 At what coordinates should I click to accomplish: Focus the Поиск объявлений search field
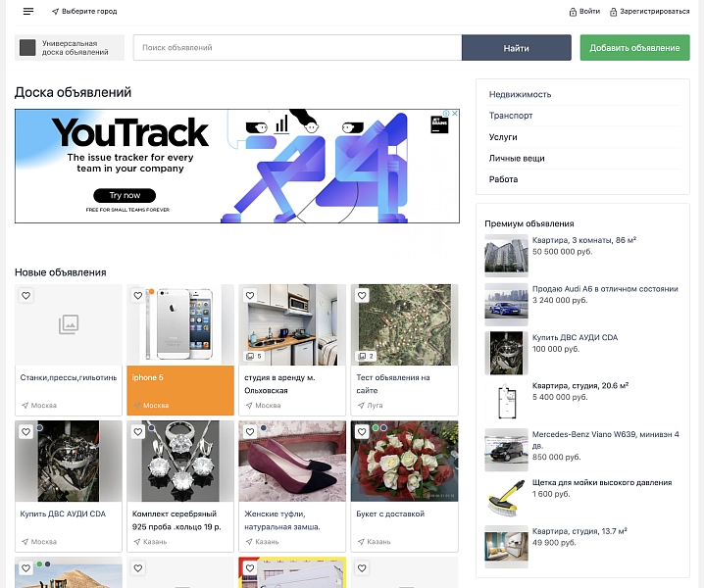tap(297, 48)
